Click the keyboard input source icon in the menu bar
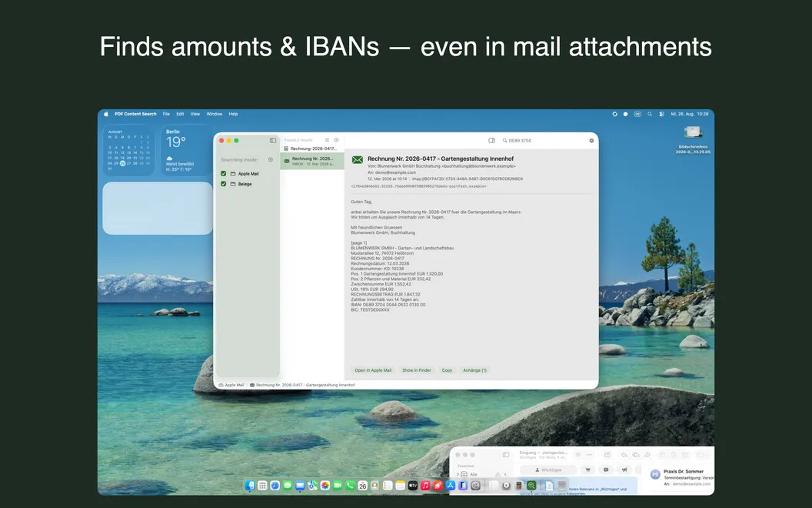 point(637,114)
